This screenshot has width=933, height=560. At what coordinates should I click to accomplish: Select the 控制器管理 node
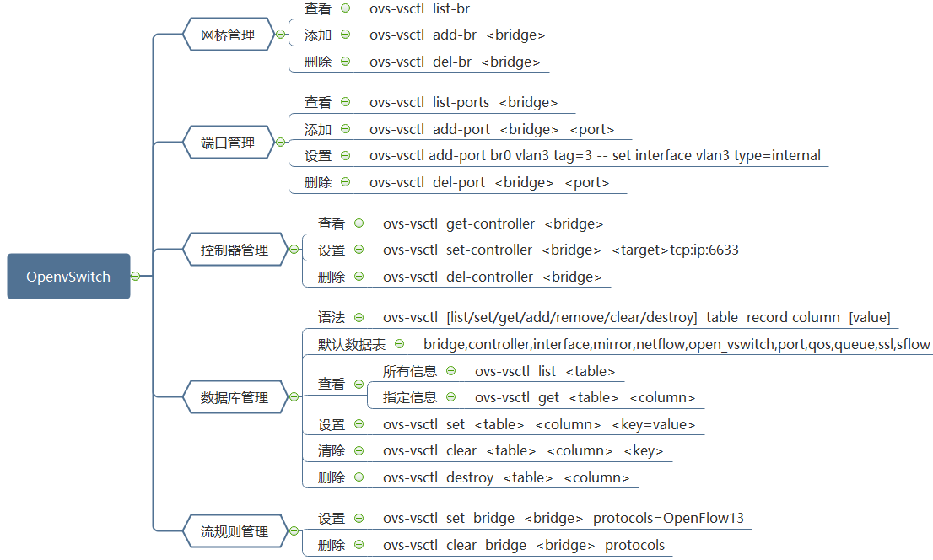point(235,250)
